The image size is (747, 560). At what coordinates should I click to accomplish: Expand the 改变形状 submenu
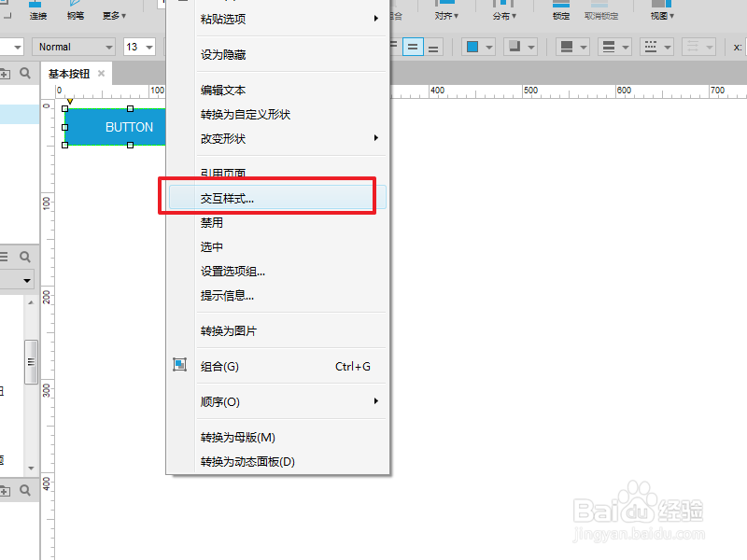point(277,138)
